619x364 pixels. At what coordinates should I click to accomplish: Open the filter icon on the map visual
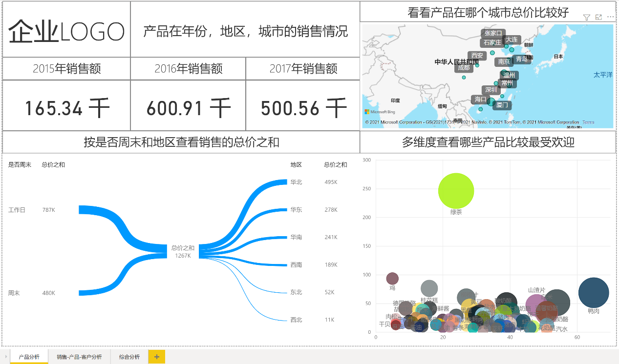coord(587,18)
